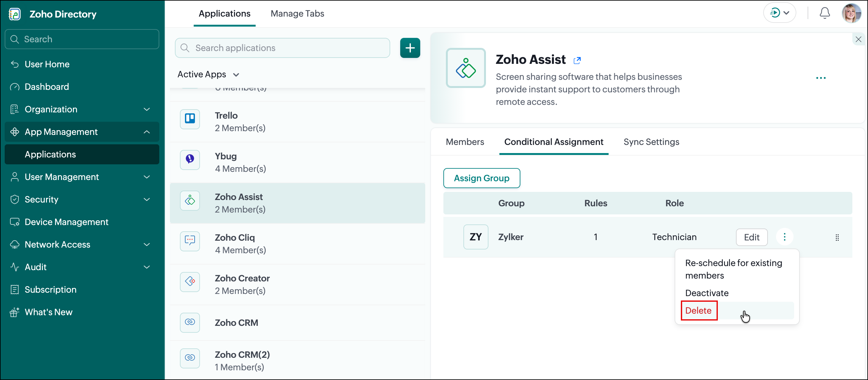The image size is (868, 380).
Task: Click the Technician role cell
Action: click(x=674, y=237)
